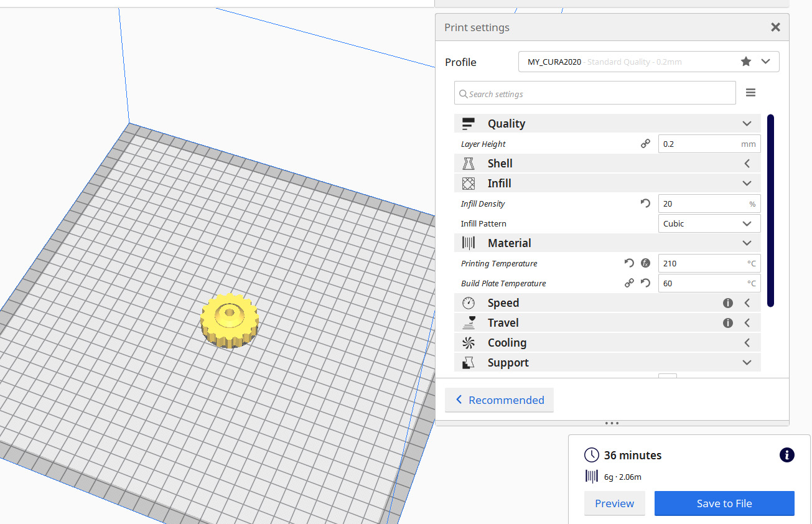Click the panel resize handle dots
The image size is (812, 524).
[x=612, y=423]
